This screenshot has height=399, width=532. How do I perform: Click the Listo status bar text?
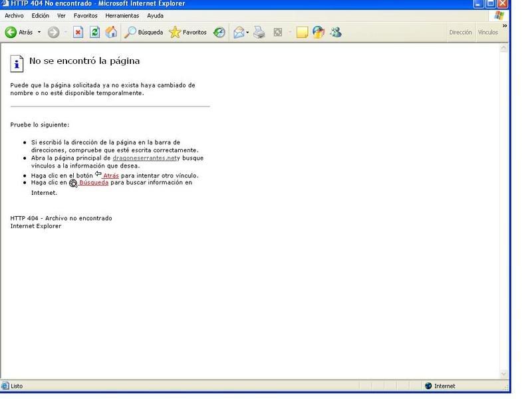coord(17,386)
